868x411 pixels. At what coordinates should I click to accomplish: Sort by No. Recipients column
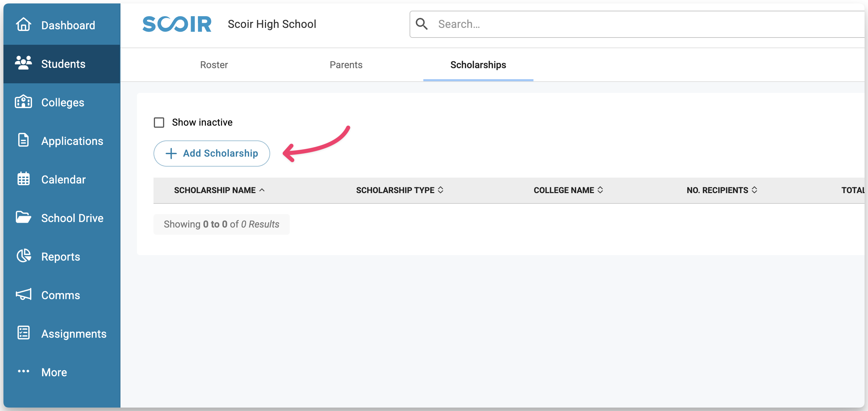(754, 190)
